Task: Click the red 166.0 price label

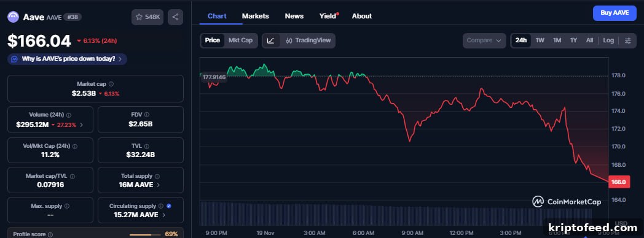Action: tap(619, 182)
